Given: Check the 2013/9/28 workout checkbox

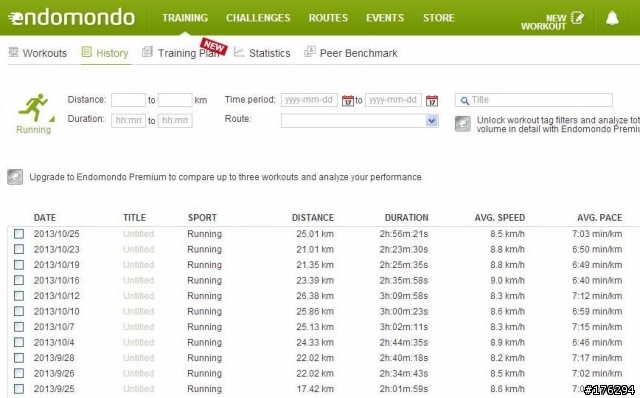Looking at the screenshot, I should tap(19, 358).
